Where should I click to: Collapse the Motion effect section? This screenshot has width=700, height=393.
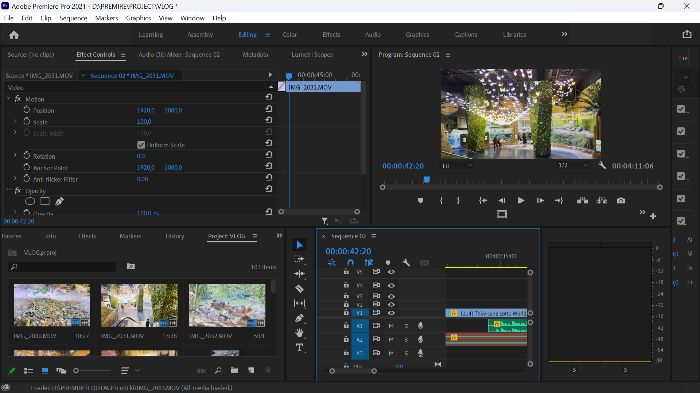pyautogui.click(x=8, y=99)
